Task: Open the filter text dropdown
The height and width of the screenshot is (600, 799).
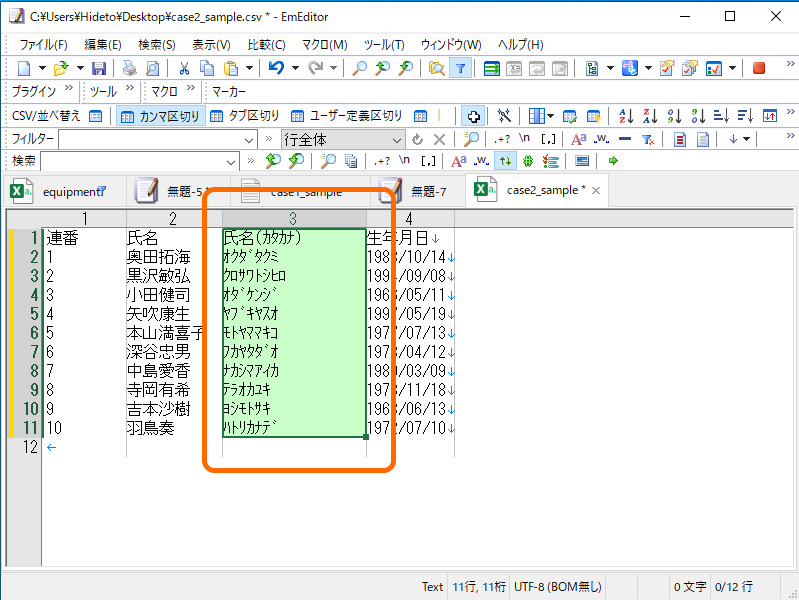Action: (x=249, y=140)
